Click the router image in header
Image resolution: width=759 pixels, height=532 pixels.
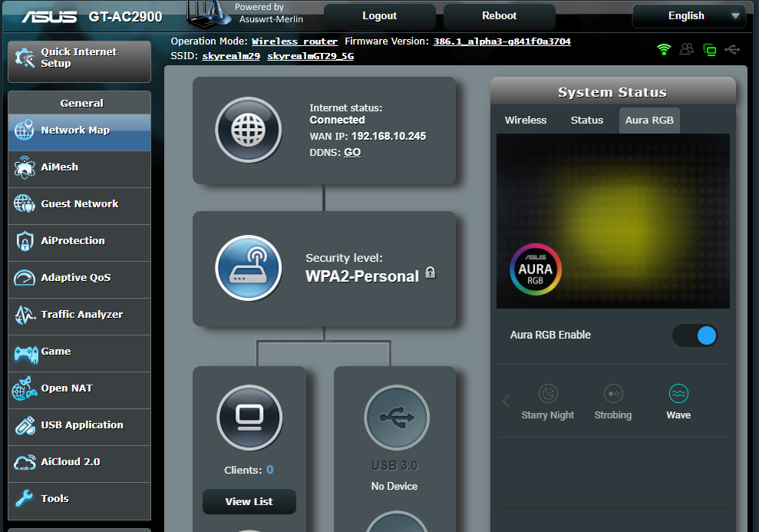209,15
